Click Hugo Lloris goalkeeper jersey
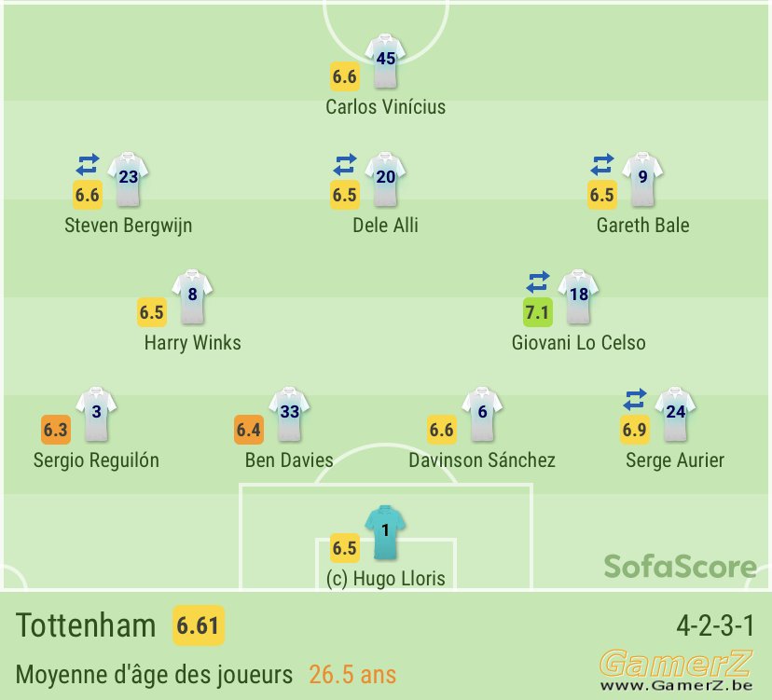 pos(385,532)
